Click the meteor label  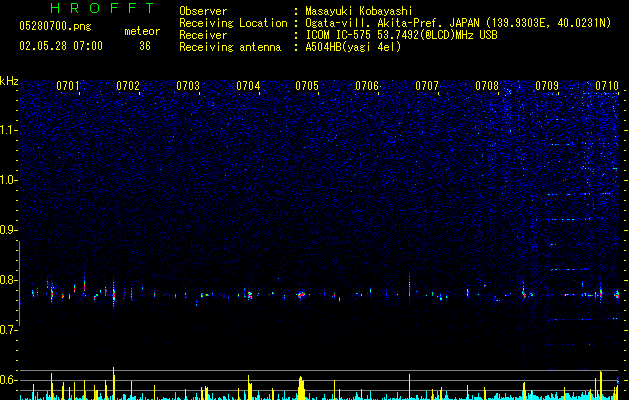point(142,31)
